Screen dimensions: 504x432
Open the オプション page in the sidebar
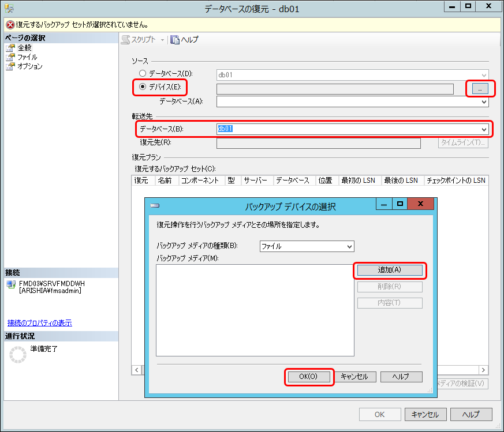click(29, 66)
